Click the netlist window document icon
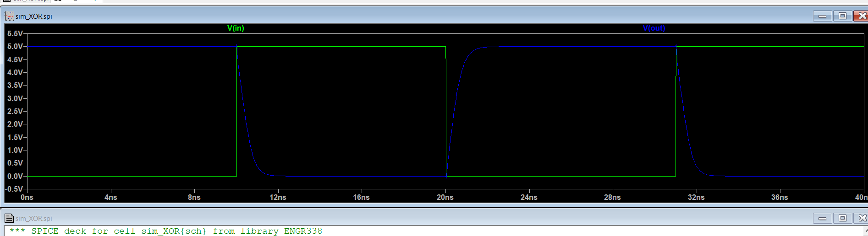The height and width of the screenshot is (236, 868). coord(9,218)
